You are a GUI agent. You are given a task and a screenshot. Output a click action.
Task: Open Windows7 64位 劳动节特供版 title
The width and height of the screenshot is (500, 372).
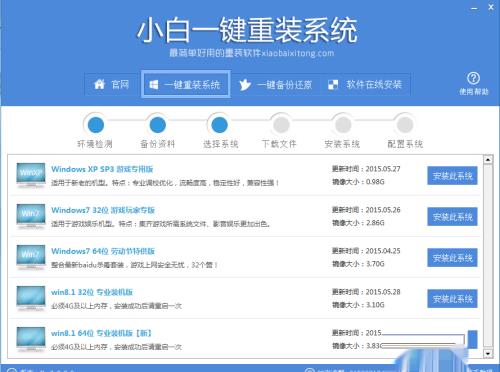(103, 251)
